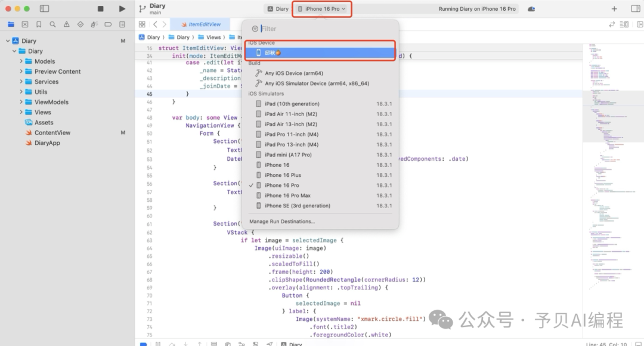644x346 pixels.
Task: Expand the ViewModels folder
Action: point(21,102)
